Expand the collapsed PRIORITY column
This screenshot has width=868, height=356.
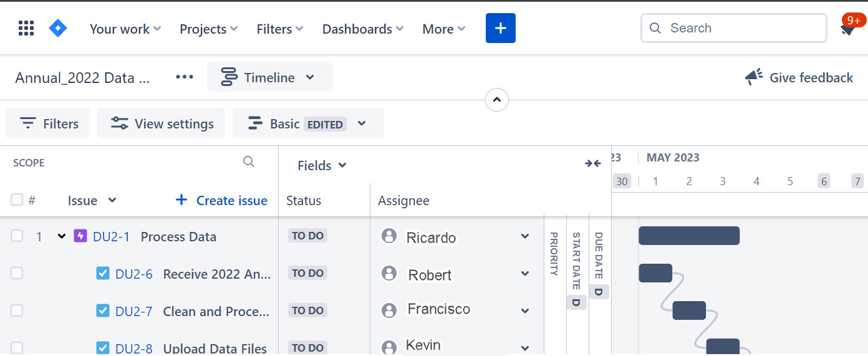[x=554, y=253]
